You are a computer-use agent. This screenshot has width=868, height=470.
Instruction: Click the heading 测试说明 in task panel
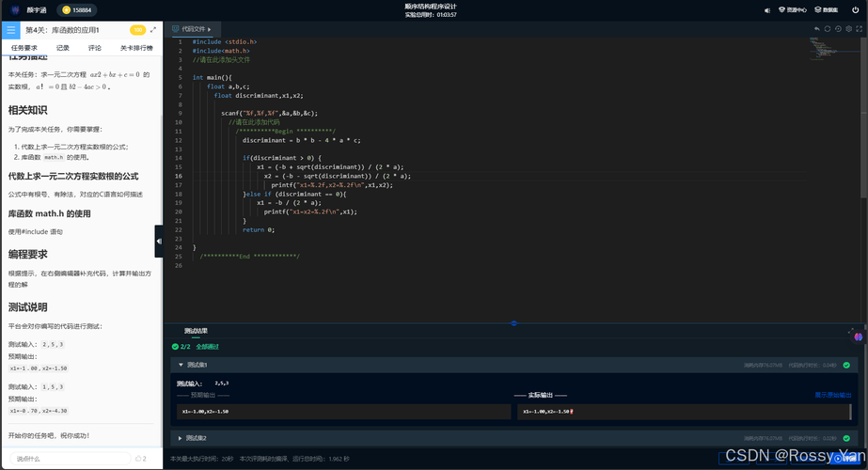(x=27, y=307)
